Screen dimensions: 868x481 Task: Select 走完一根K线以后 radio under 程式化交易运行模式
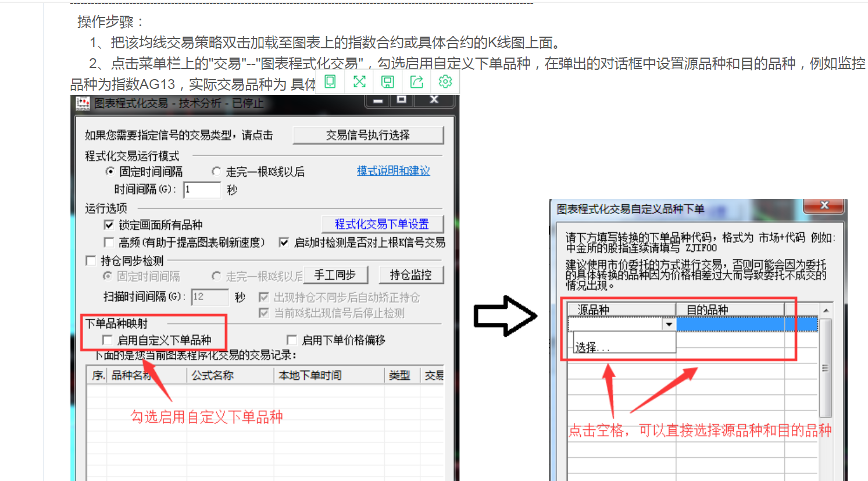click(x=216, y=172)
